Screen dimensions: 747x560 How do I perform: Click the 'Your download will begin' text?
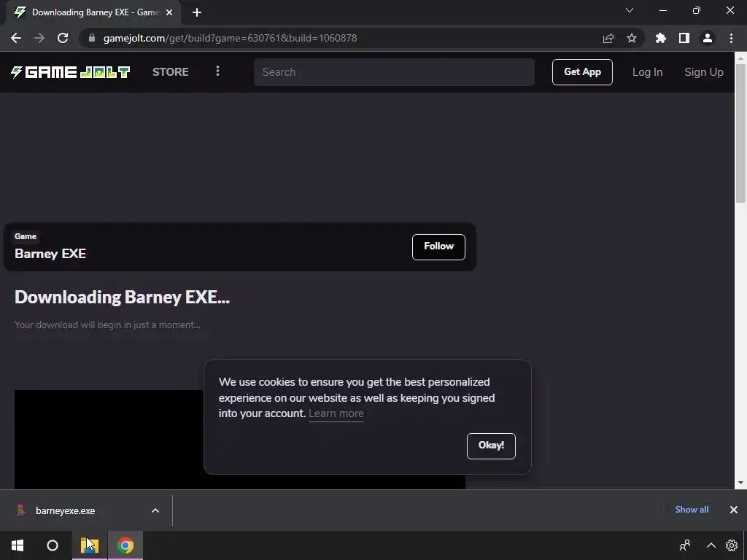(x=107, y=324)
